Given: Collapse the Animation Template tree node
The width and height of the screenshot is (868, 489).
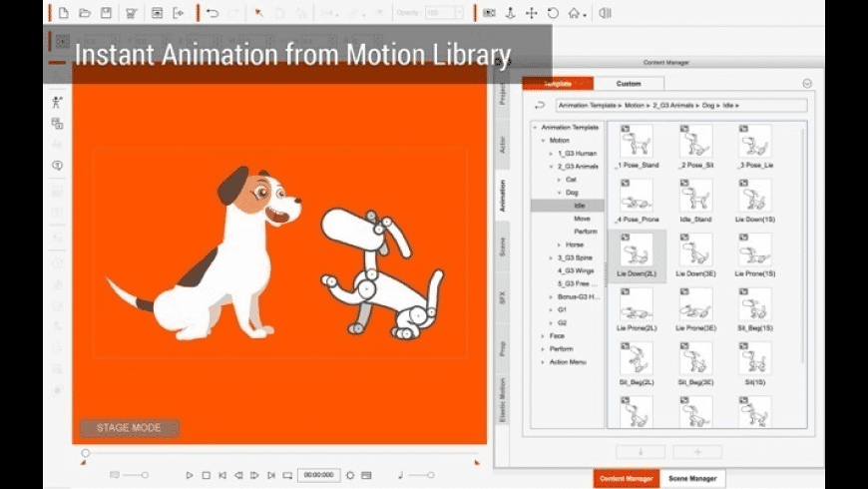Looking at the screenshot, I should [x=536, y=128].
